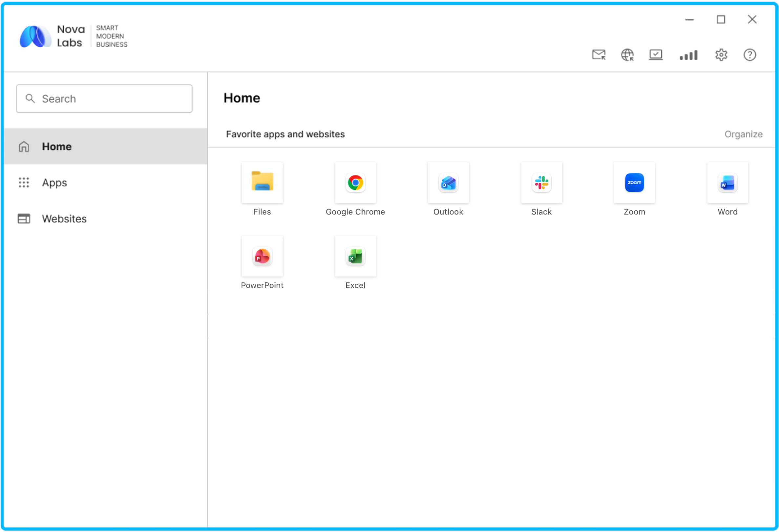Open the PowerPoint app

pos(262,256)
